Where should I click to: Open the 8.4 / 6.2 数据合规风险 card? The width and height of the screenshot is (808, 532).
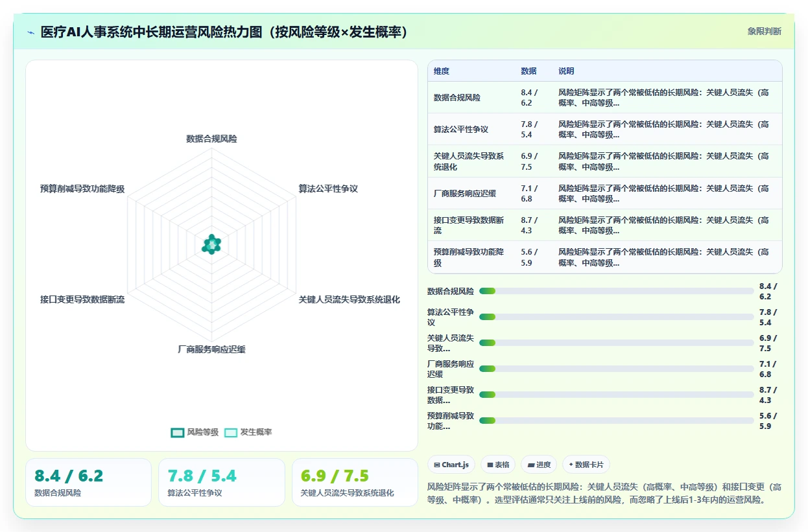click(88, 482)
